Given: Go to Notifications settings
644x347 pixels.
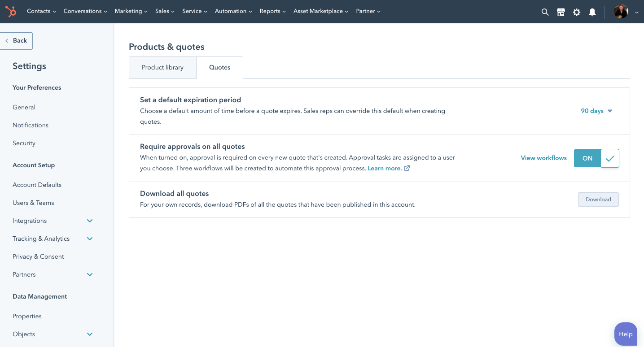Looking at the screenshot, I should (x=31, y=125).
